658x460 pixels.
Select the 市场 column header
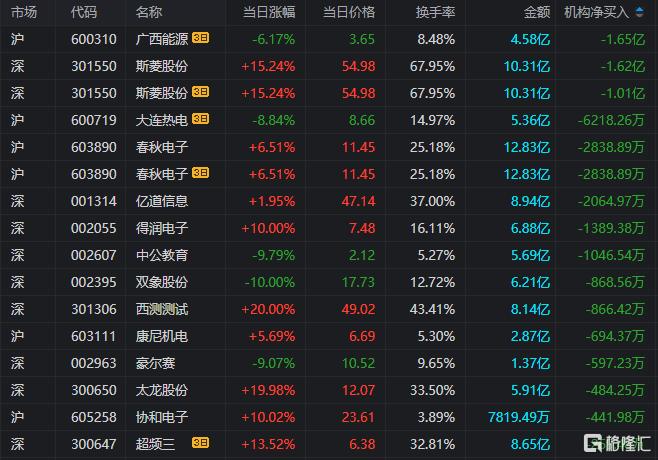pyautogui.click(x=24, y=12)
